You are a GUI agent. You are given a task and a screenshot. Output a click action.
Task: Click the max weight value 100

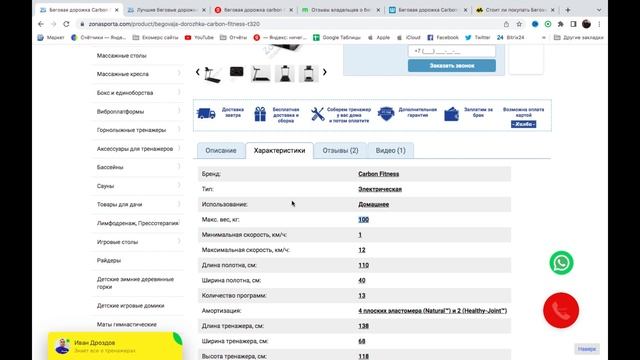click(363, 220)
